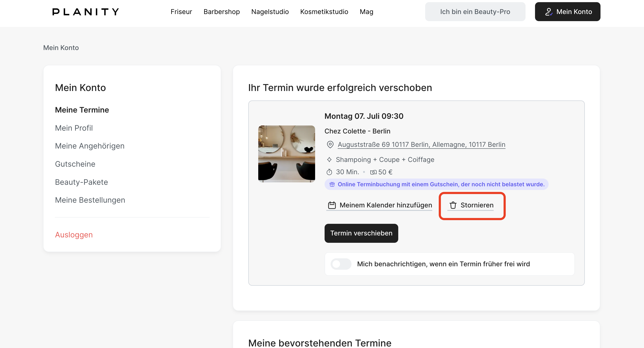
Task: Toggle early appointment notification switch
Action: pyautogui.click(x=341, y=264)
